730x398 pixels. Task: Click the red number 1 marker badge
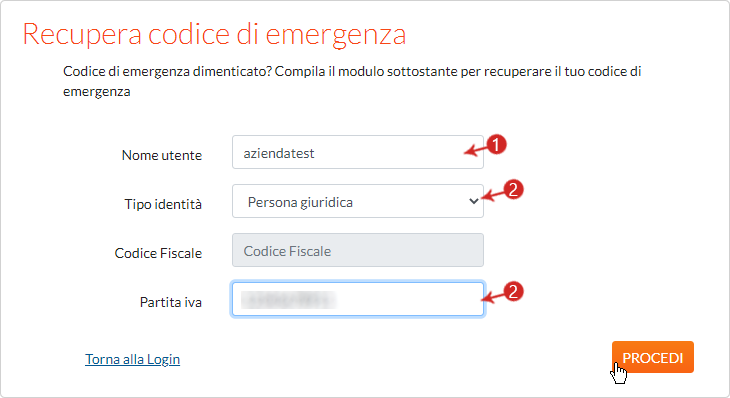tap(496, 144)
